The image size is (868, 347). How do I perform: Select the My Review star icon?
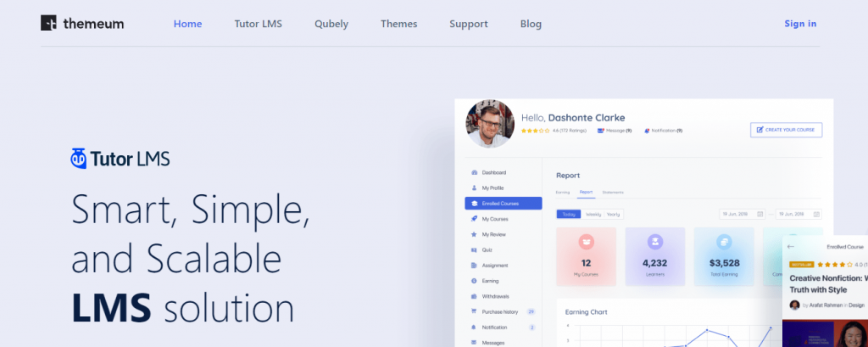point(474,234)
